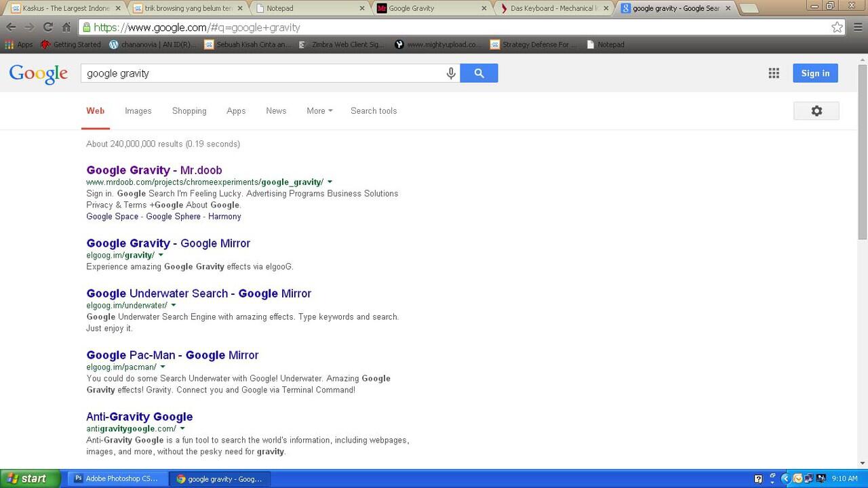Click the Google logo
868x488 pixels.
pyautogui.click(x=39, y=74)
